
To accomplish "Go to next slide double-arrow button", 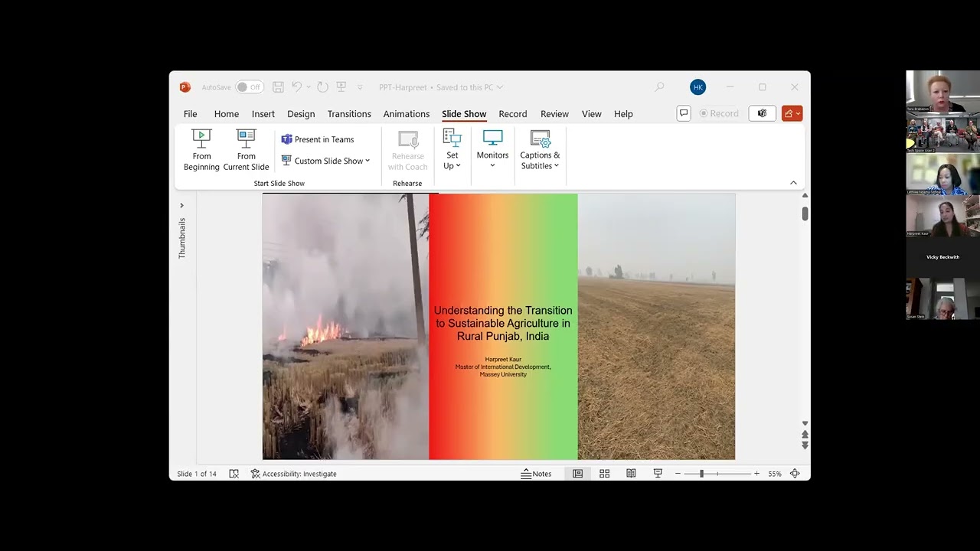I will pyautogui.click(x=805, y=445).
